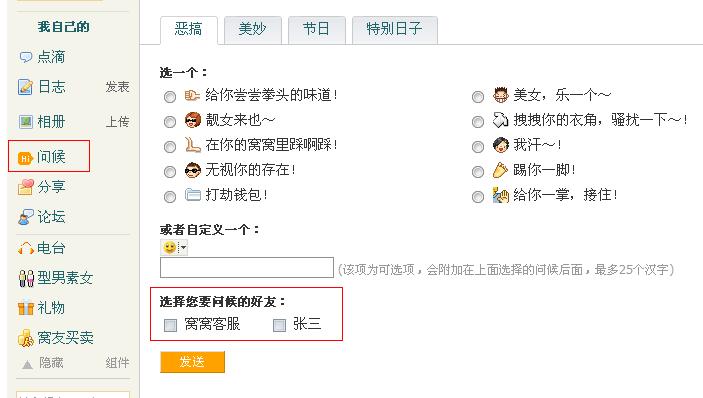Open 礼物 gift box icon
The image size is (703, 398).
point(26,308)
